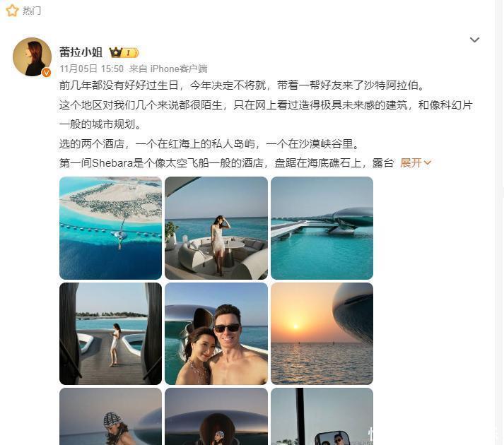The height and width of the screenshot is (445, 504).
Task: Open the aerial island resort photo
Action: (110, 228)
